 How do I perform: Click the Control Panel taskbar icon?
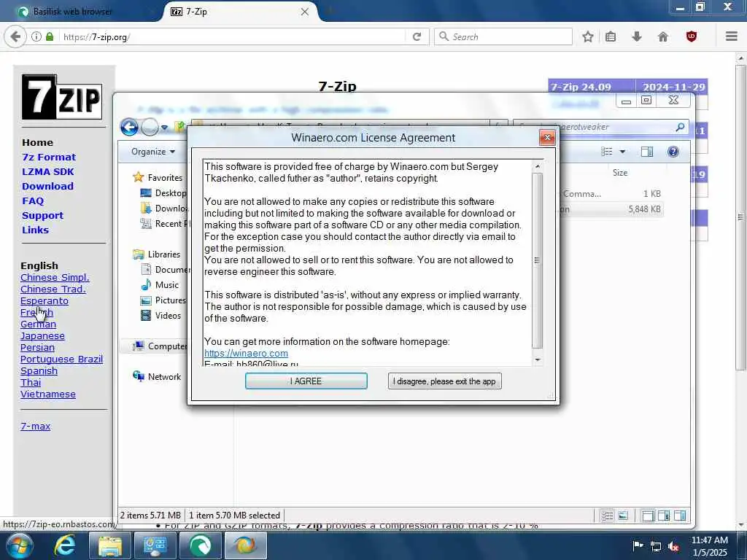coord(155,545)
